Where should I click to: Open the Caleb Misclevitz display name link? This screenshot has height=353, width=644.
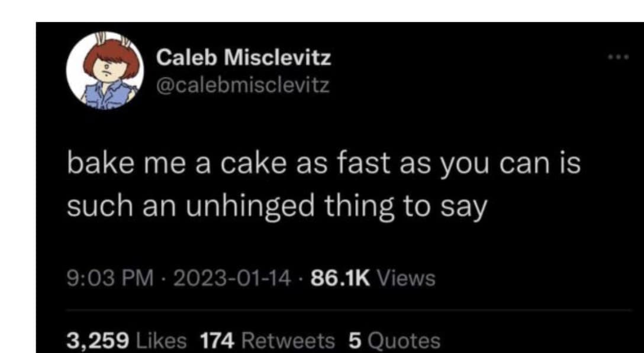click(244, 57)
